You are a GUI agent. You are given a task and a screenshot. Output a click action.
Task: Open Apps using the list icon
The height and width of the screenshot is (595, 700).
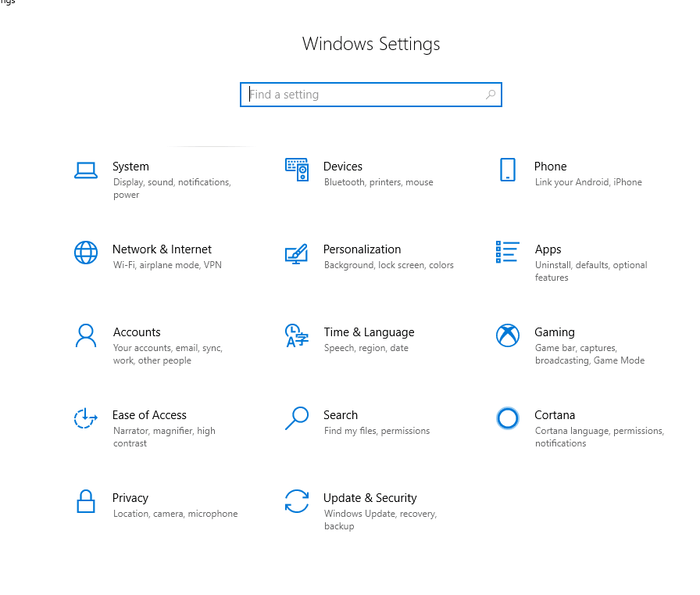pos(507,252)
